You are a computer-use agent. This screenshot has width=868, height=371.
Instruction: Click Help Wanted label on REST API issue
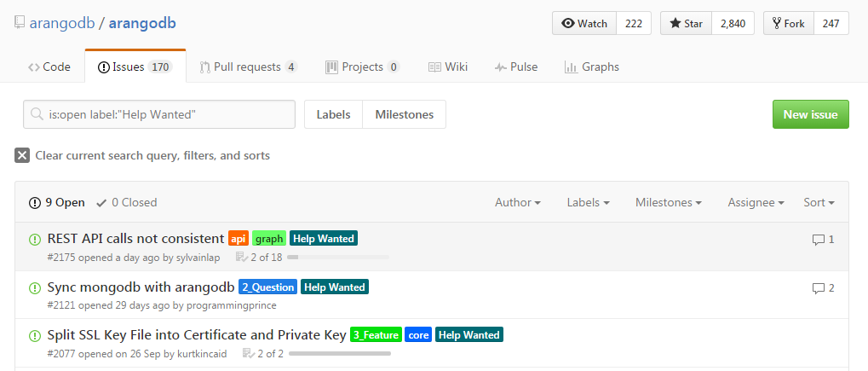pos(324,239)
